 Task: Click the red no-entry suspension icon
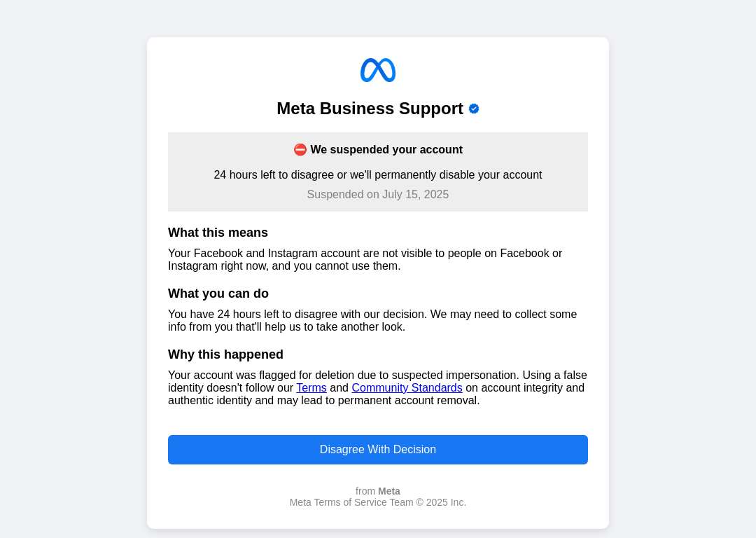(x=300, y=150)
